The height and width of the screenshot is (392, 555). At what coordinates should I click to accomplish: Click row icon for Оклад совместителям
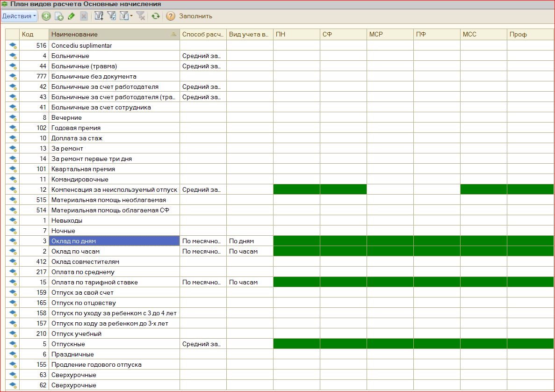(13, 261)
